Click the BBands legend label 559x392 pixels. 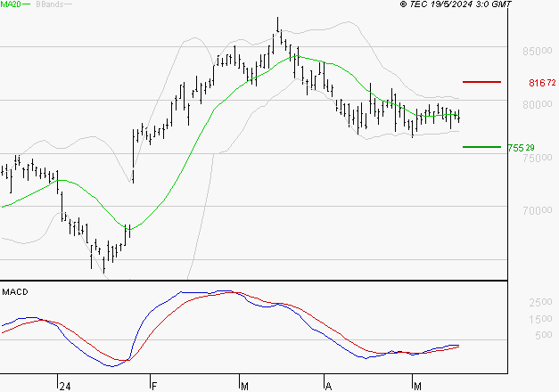50,4
